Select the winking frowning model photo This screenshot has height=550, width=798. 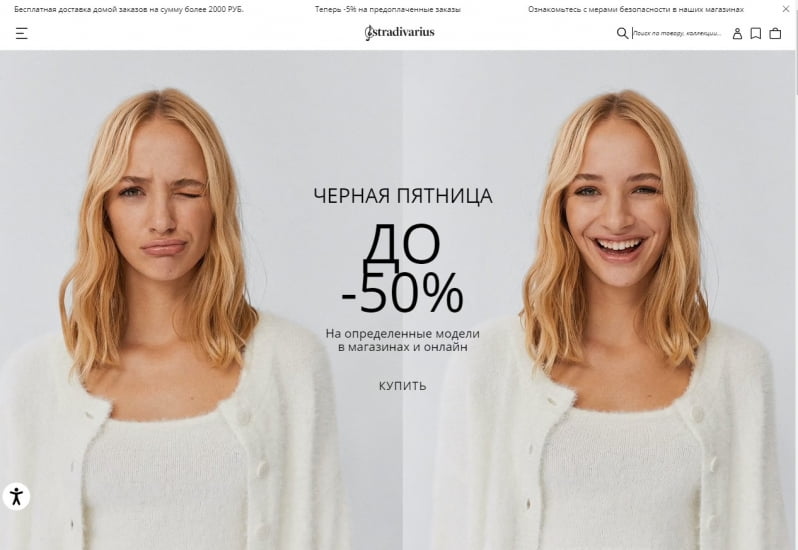(168, 300)
